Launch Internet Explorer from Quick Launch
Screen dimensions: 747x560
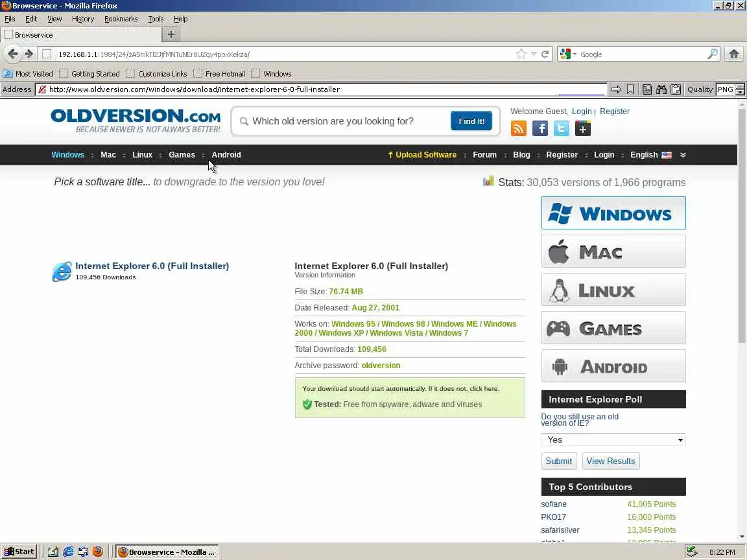click(68, 552)
